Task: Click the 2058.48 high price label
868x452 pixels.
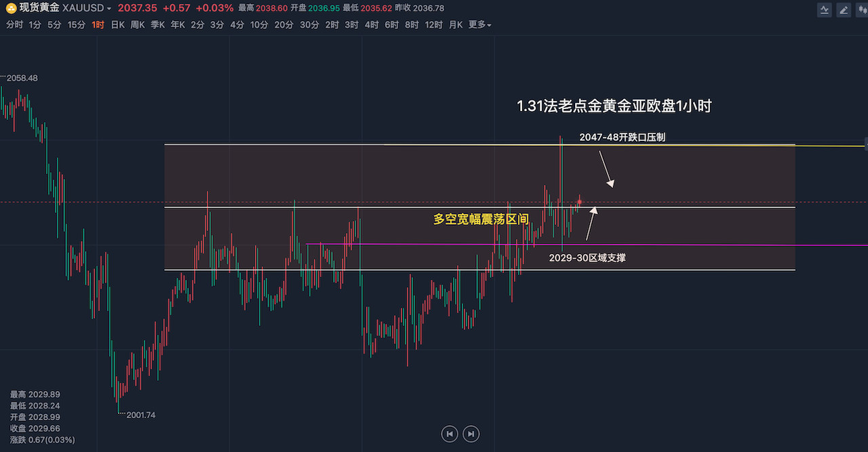Action: point(22,78)
